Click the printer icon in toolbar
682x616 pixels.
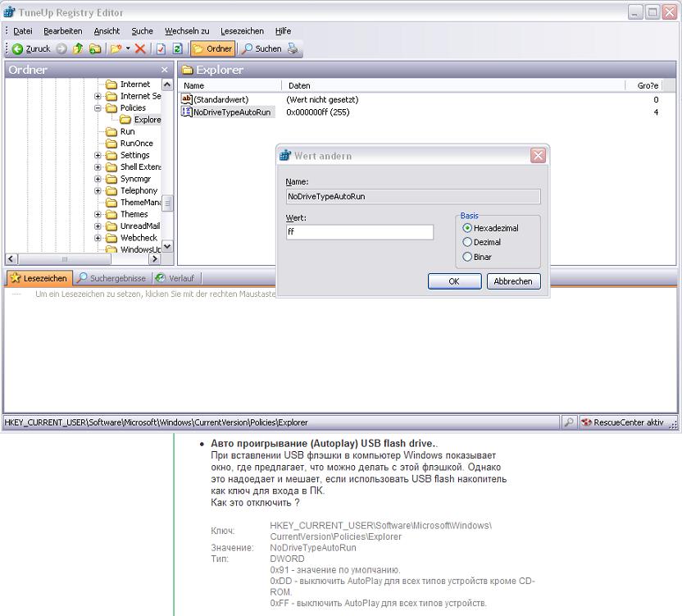tap(293, 48)
